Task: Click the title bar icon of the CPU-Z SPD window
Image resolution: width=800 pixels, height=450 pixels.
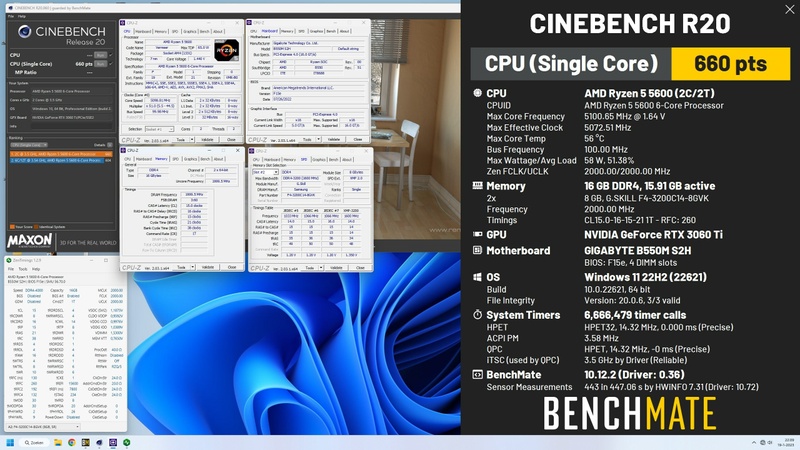Action: [252, 151]
